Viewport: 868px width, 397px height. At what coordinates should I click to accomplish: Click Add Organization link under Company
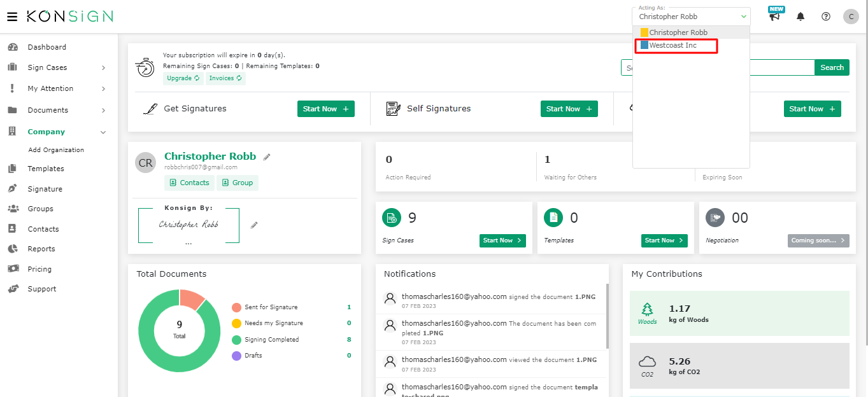[56, 150]
